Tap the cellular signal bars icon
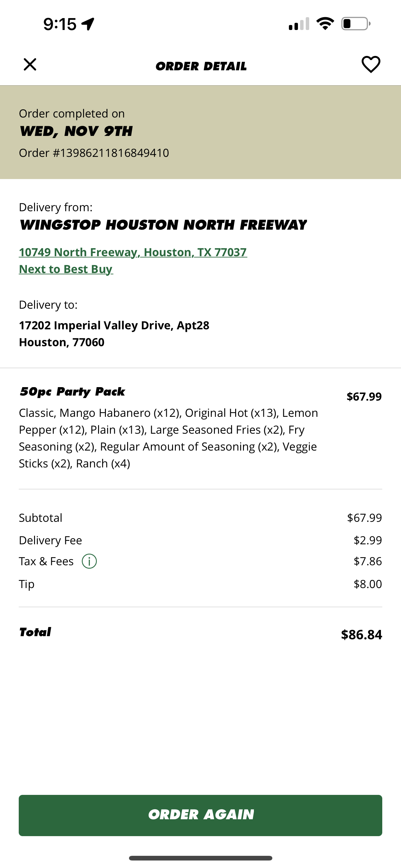The image size is (401, 868). (x=299, y=24)
